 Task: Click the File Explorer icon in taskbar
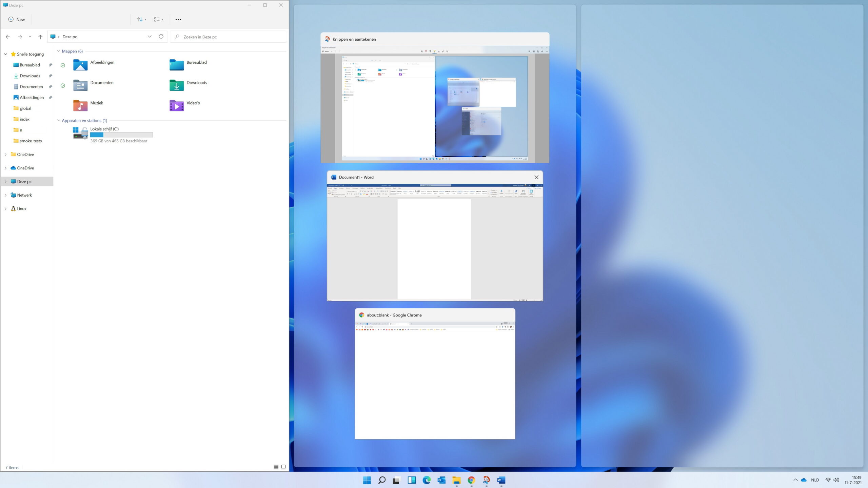(x=456, y=480)
